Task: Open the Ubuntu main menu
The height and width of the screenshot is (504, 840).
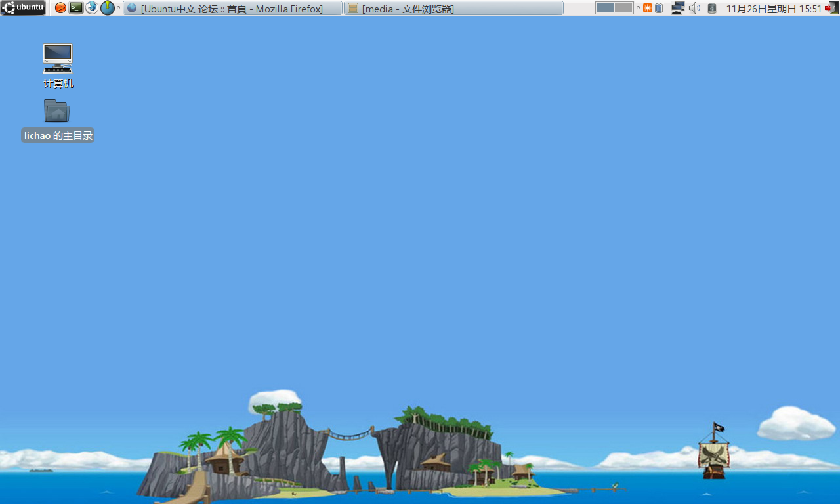Action: tap(23, 8)
